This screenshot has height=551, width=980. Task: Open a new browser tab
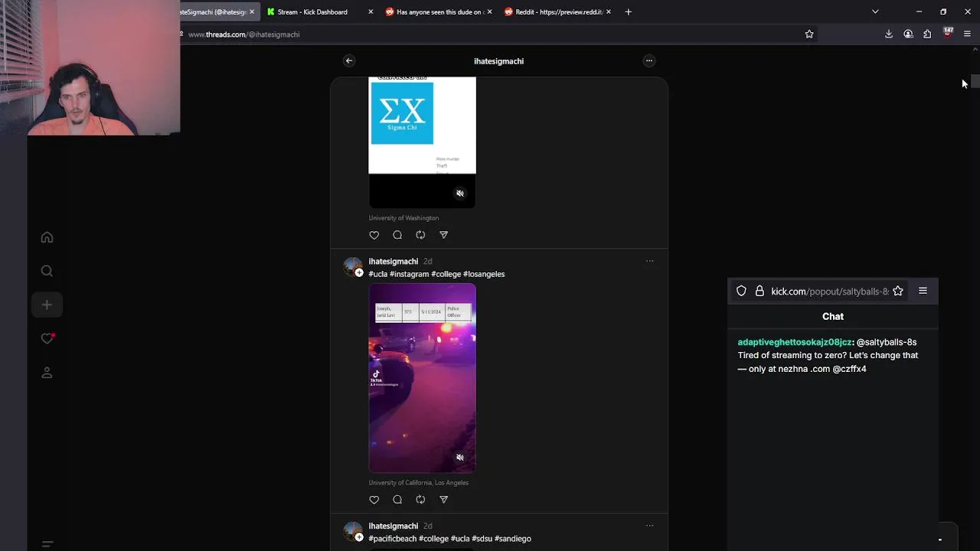629,11
